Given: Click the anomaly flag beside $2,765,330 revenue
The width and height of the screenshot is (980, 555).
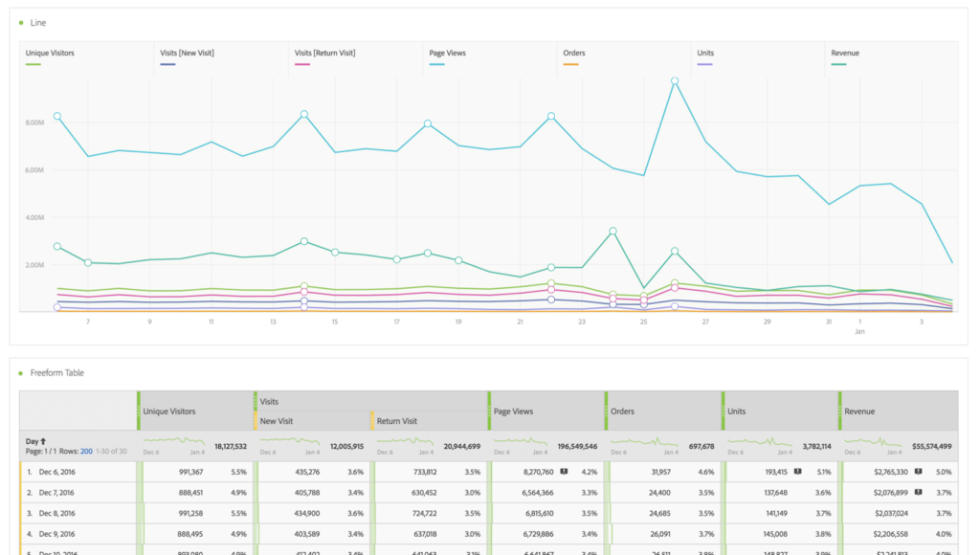Looking at the screenshot, I should [919, 471].
